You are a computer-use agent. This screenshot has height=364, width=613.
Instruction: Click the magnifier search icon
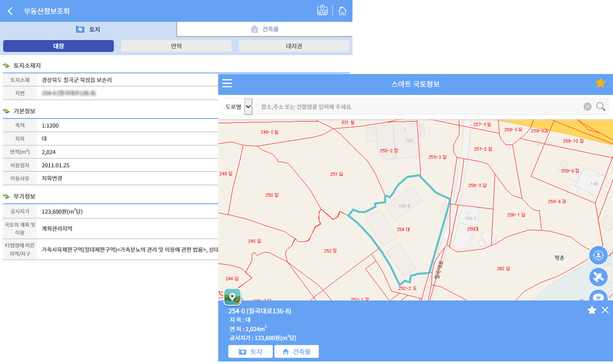(x=601, y=107)
